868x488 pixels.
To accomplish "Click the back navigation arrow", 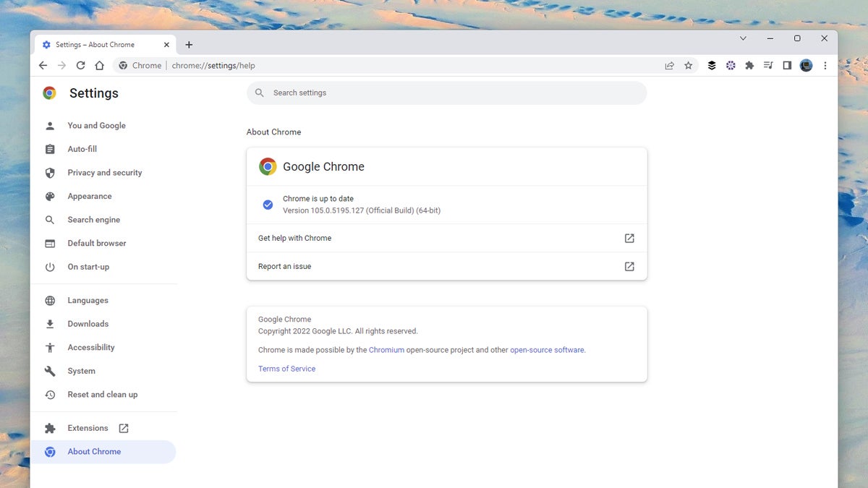I will click(43, 65).
